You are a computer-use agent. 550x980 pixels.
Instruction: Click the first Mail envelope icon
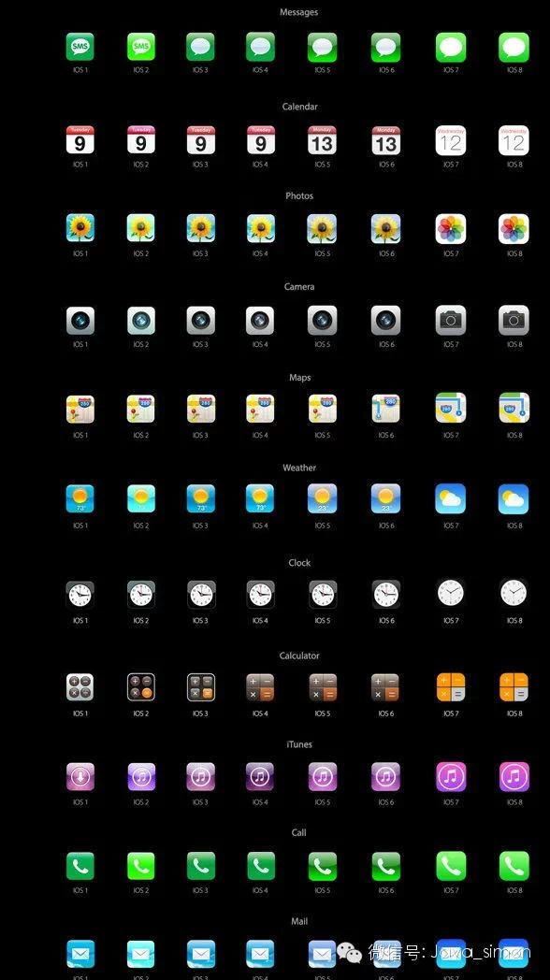point(80,955)
